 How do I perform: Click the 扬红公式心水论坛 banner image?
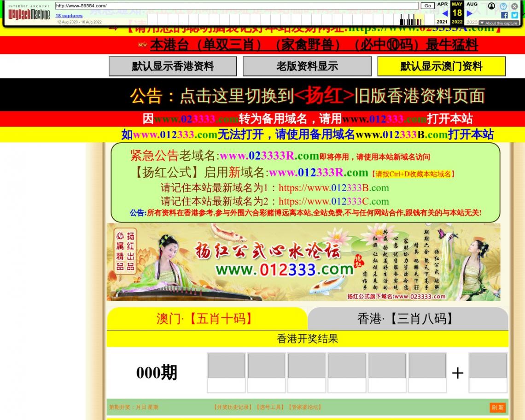pyautogui.click(x=303, y=262)
